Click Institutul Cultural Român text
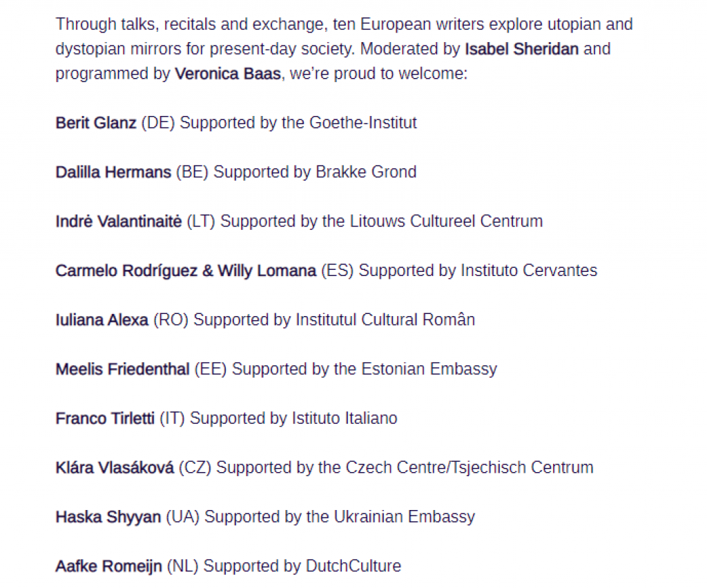Screen dimensions: 707x588 385,320
